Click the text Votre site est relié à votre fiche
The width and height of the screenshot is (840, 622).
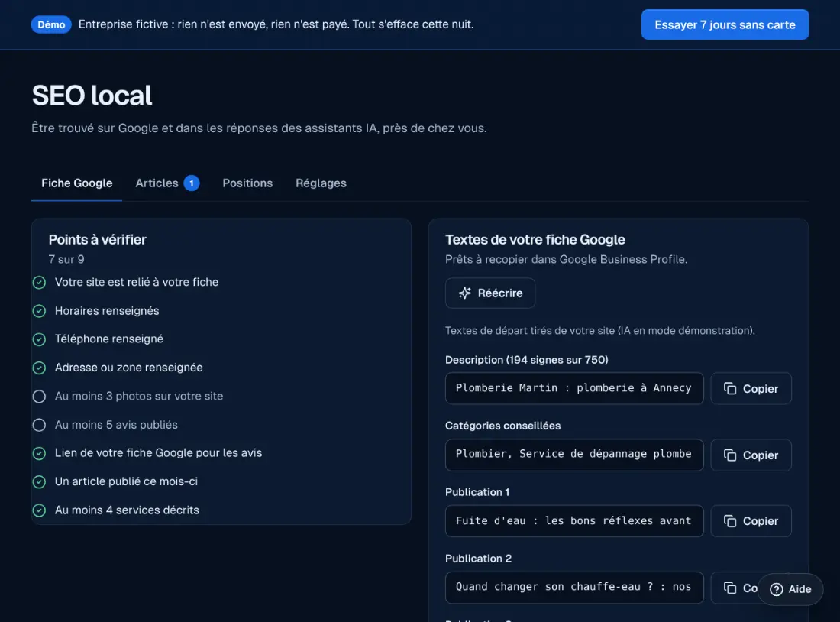point(137,282)
